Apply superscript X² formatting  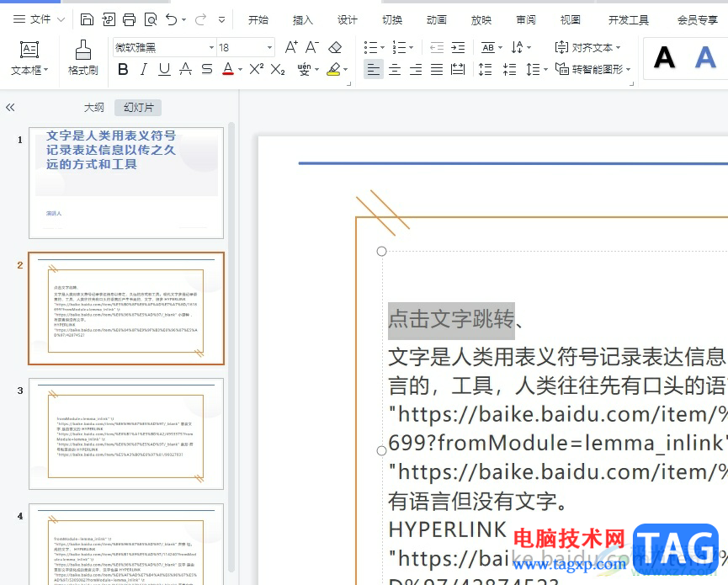tap(257, 69)
